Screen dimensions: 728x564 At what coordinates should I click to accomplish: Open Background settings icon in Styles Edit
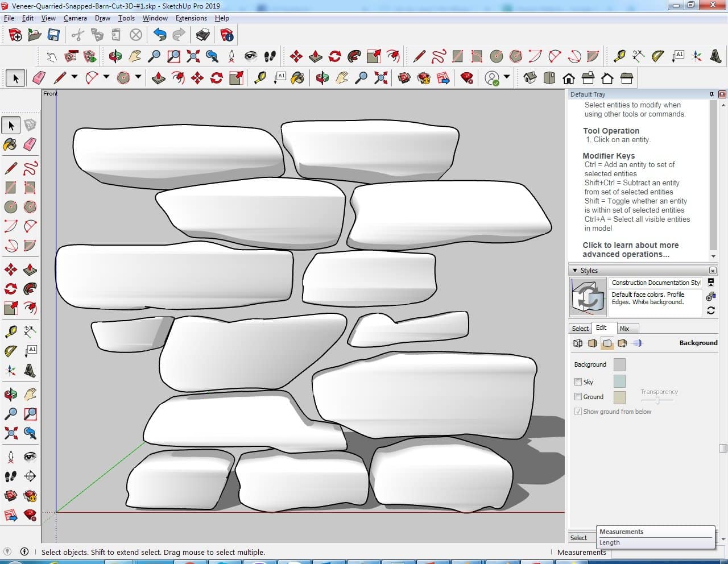click(607, 343)
